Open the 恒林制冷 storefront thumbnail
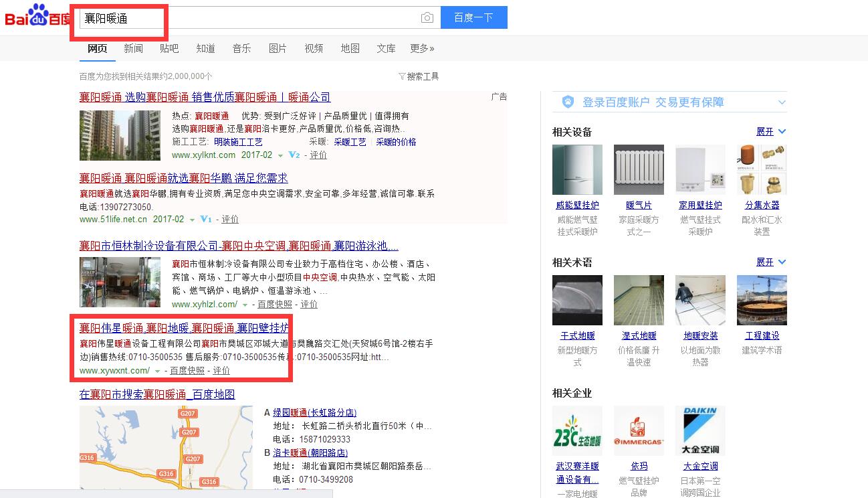 pyautogui.click(x=120, y=282)
